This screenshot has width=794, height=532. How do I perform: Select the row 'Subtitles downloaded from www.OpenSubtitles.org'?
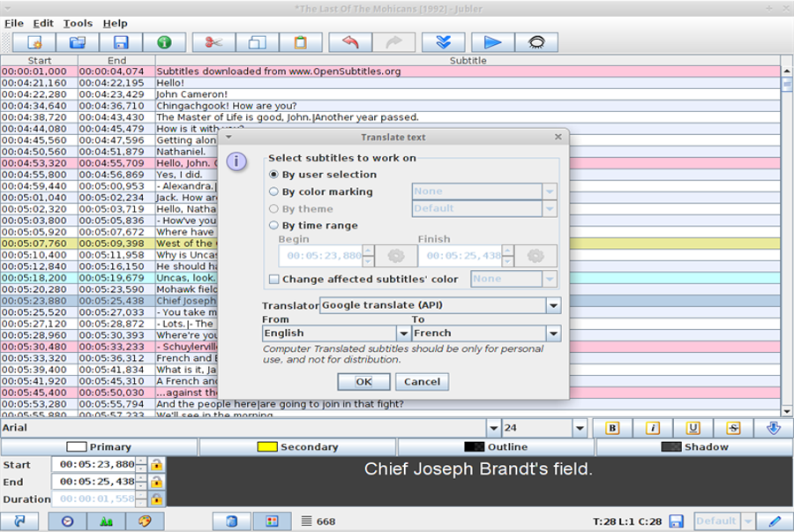tap(390, 71)
